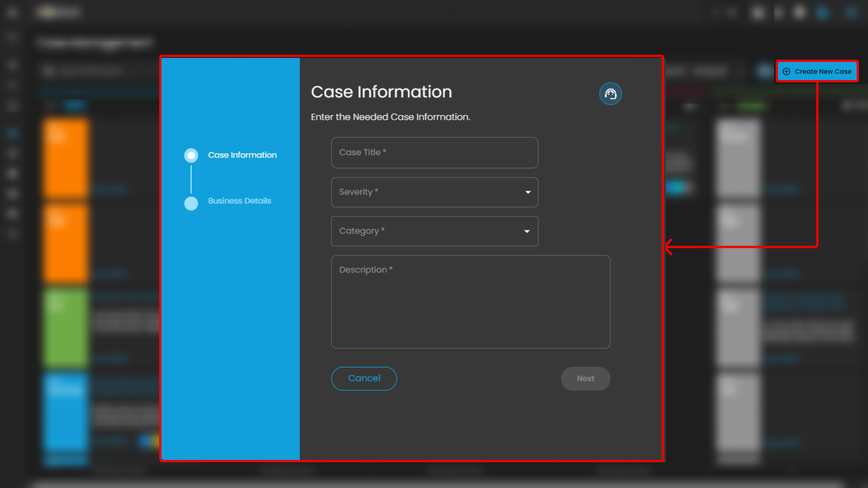Open the hamburger menu at top left
The width and height of the screenshot is (868, 488).
12,12
